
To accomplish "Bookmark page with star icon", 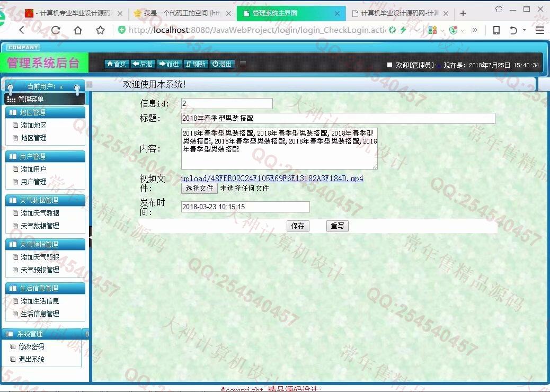I will point(100,30).
